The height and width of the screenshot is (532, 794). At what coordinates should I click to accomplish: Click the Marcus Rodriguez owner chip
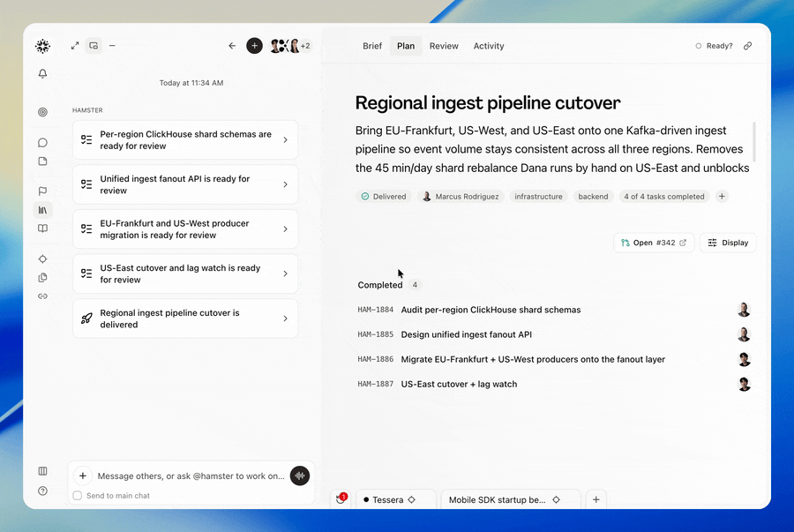[x=461, y=197]
